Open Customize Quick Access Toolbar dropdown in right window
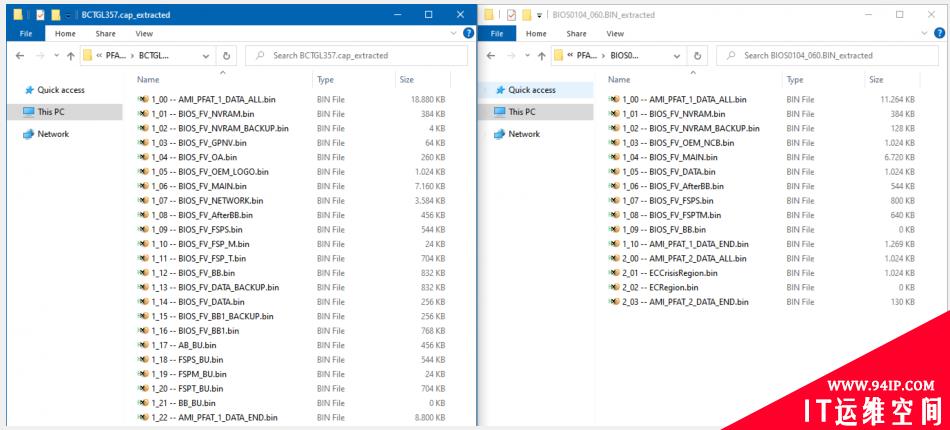Image resolution: width=950 pixels, height=430 pixels. (540, 15)
